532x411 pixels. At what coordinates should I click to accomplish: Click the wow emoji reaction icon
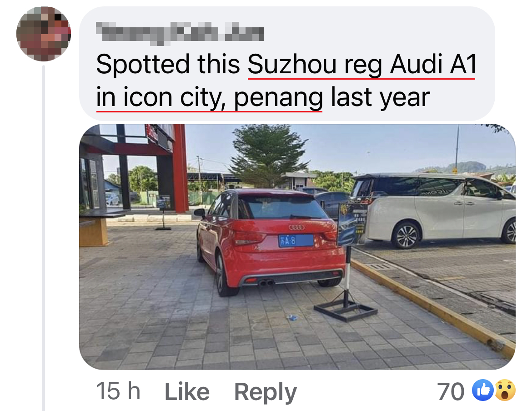[x=505, y=390]
